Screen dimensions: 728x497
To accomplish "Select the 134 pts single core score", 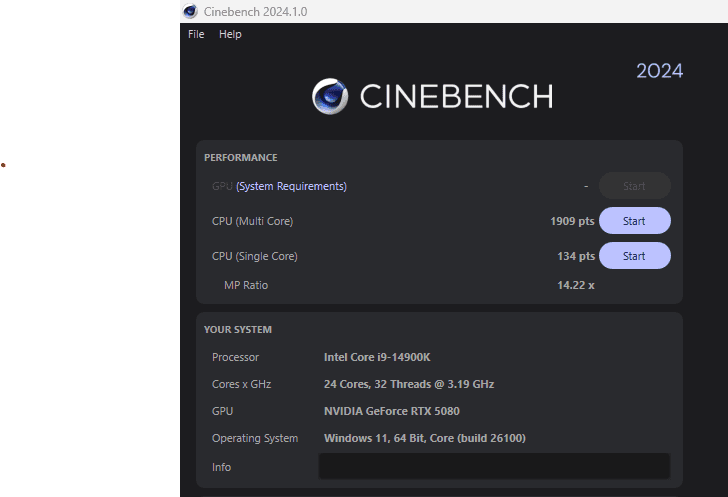I will pyautogui.click(x=576, y=256).
